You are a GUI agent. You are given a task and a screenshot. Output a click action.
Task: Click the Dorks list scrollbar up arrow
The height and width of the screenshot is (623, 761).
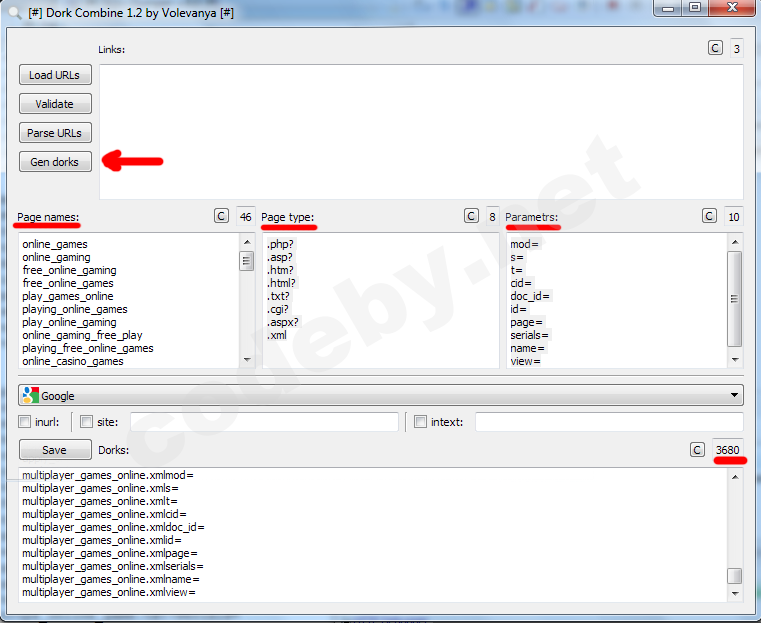pos(735,477)
